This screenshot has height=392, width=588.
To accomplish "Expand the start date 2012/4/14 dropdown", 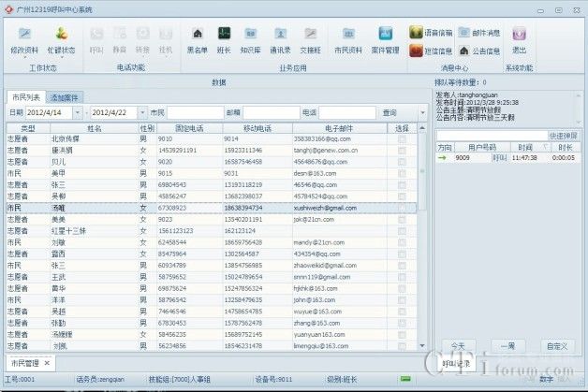I will click(x=82, y=112).
